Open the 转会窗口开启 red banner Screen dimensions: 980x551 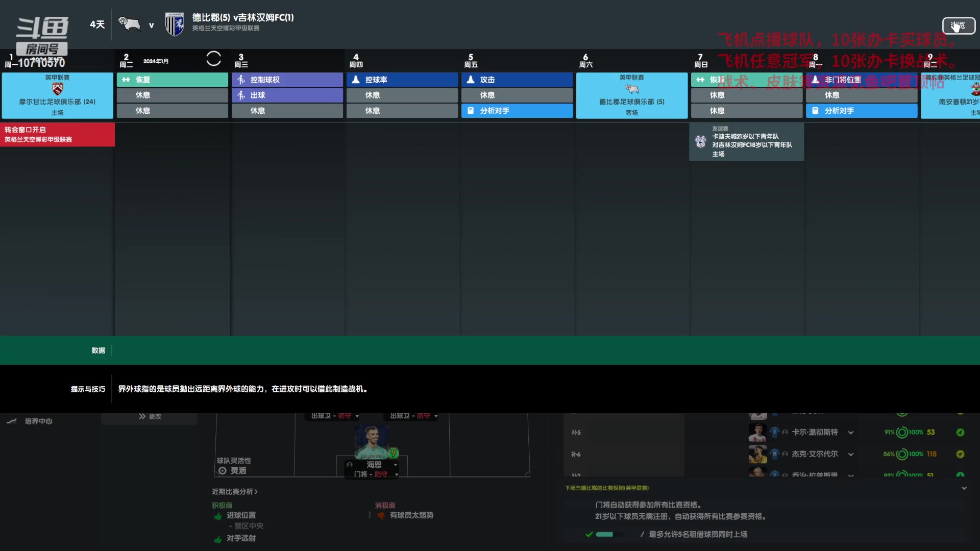(57, 135)
